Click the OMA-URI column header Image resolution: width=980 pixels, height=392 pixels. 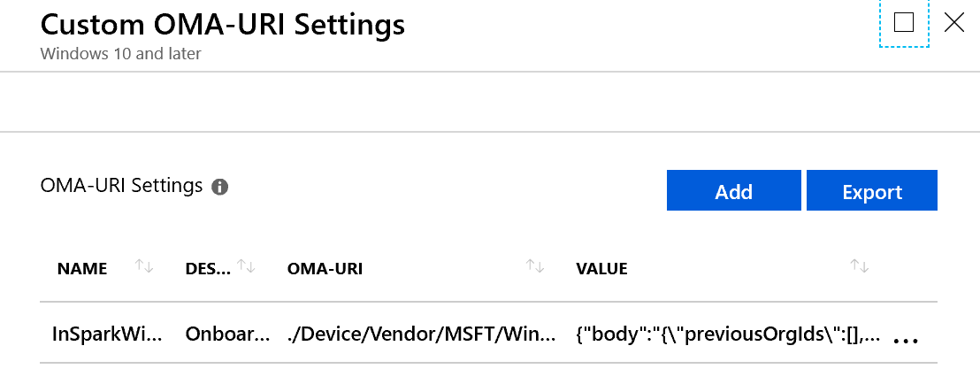click(325, 269)
